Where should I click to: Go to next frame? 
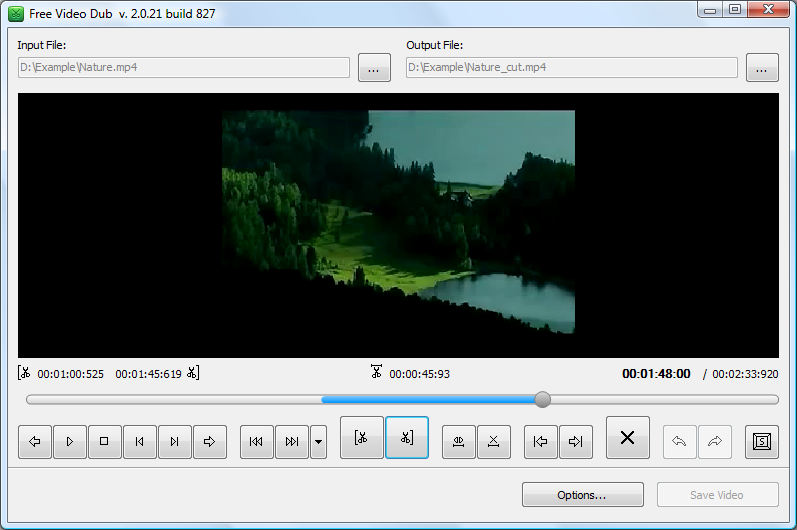click(174, 442)
